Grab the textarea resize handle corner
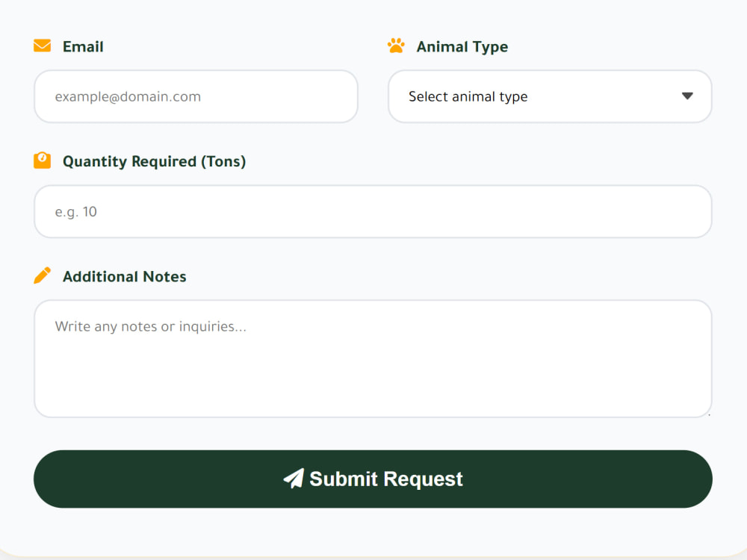 click(708, 414)
